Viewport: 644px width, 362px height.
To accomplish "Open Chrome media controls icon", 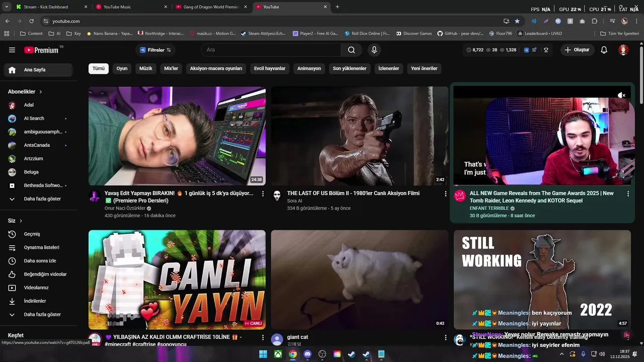I will [x=612, y=21].
